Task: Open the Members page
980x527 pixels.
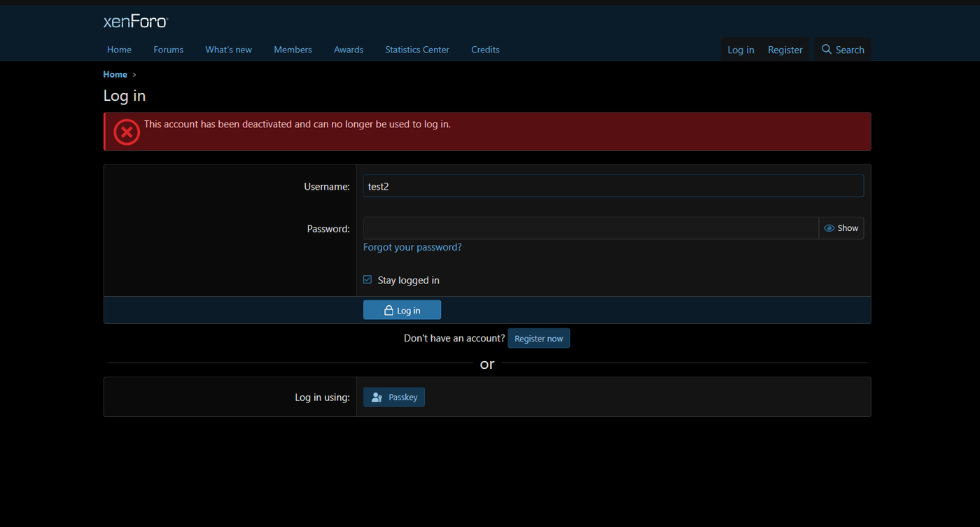Action: point(293,50)
